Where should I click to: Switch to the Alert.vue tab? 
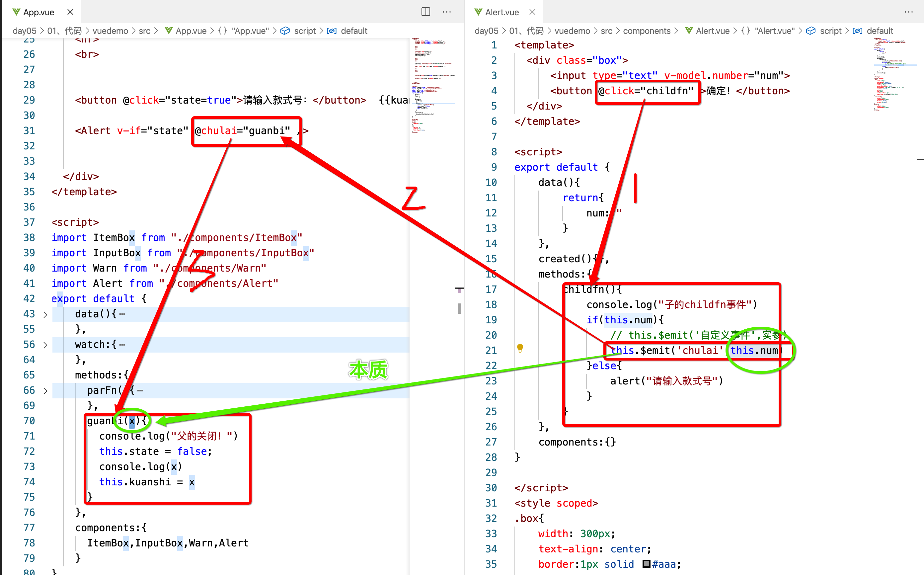502,12
